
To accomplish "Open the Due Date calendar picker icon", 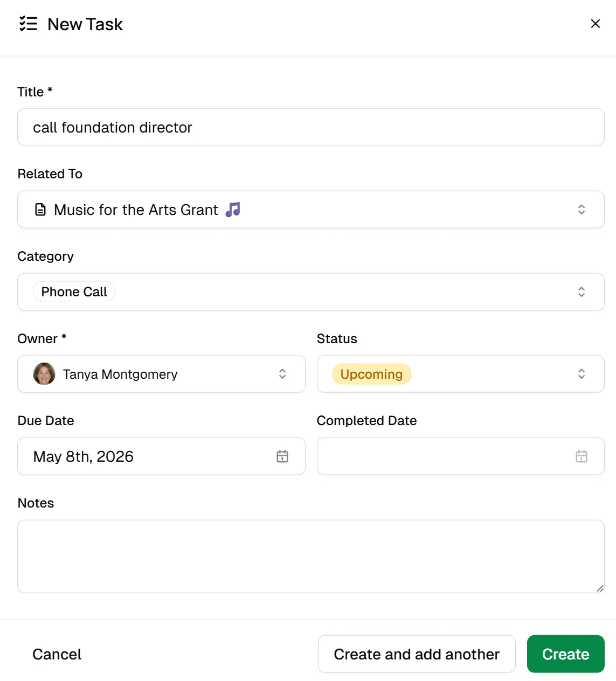I will [282, 456].
